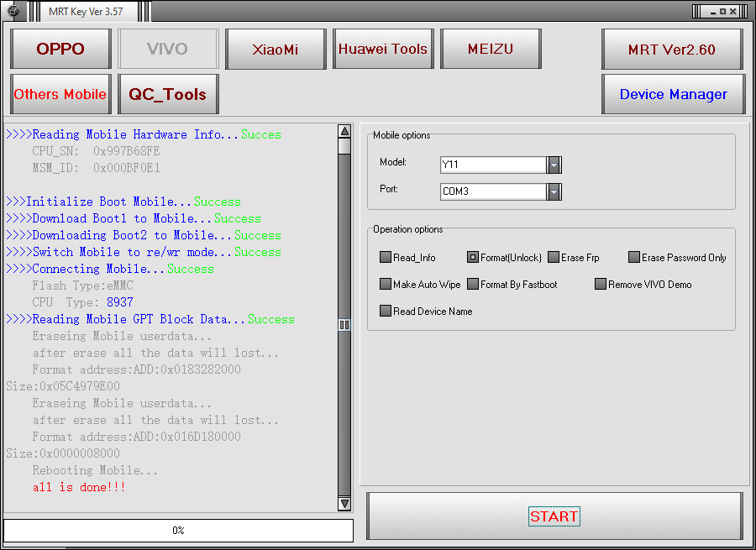The width and height of the screenshot is (756, 550).
Task: Click log text 'Size:0x05C4979E00'
Action: [x=63, y=386]
